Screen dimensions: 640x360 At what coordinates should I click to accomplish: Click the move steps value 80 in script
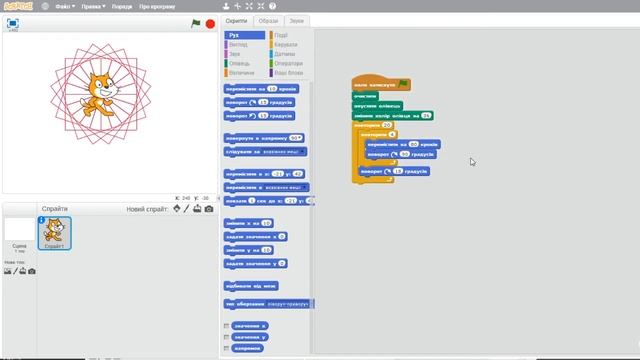pyautogui.click(x=413, y=144)
